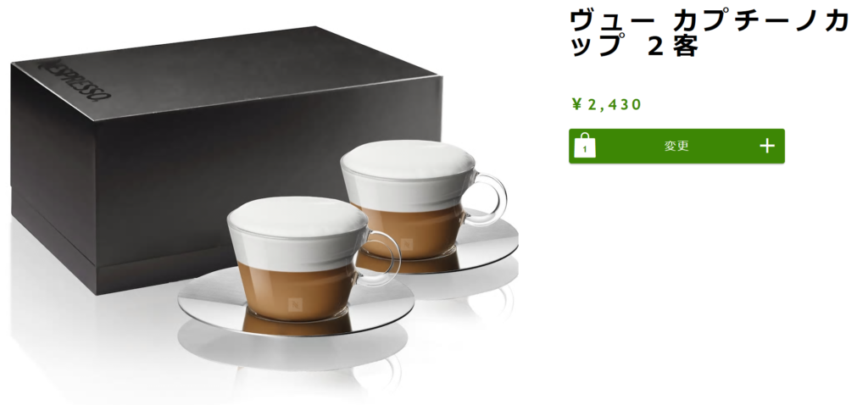Click the ¥2,430 price text
868x405 pixels.
click(x=606, y=104)
